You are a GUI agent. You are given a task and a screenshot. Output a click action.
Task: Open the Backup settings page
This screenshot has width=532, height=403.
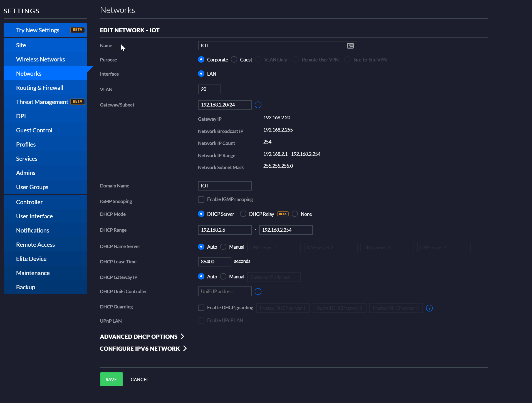[26, 287]
